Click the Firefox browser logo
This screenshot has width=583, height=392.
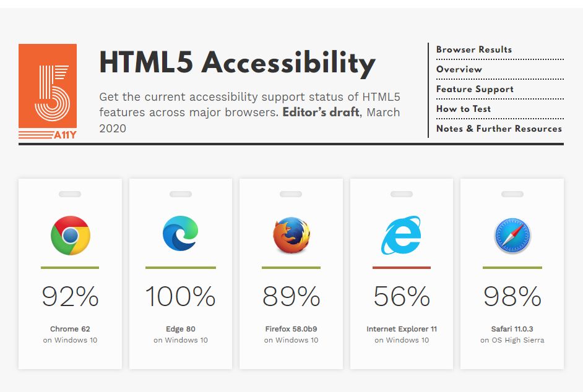[291, 235]
